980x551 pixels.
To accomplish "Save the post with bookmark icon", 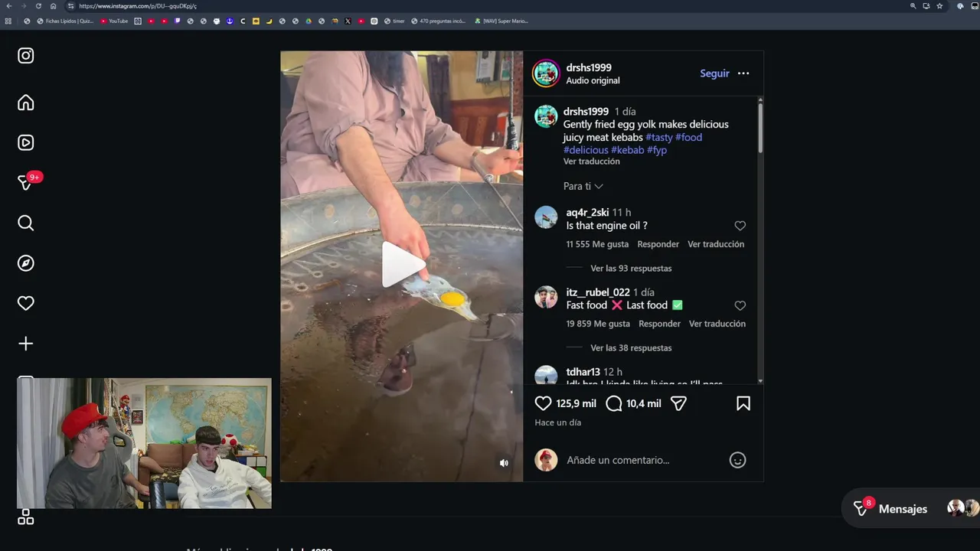I will [x=743, y=403].
